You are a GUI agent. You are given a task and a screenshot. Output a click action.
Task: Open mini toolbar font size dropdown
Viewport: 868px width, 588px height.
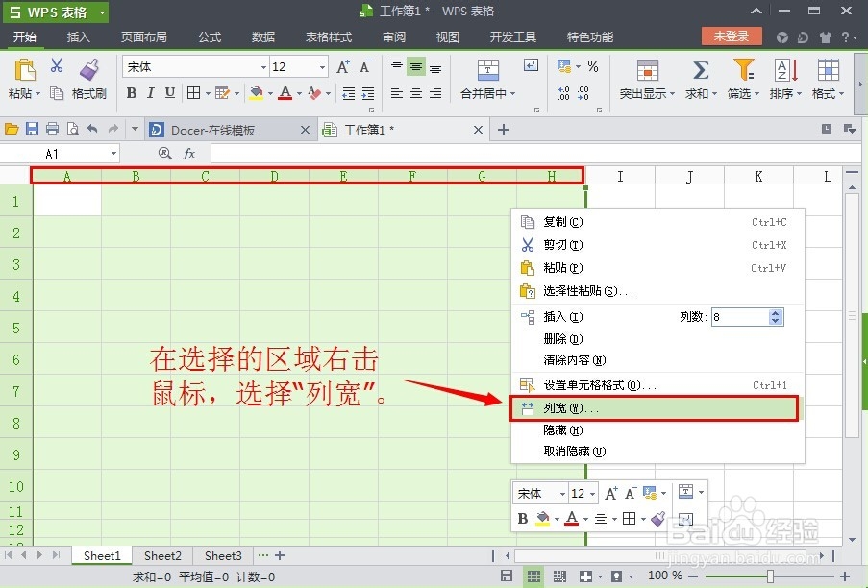[x=592, y=494]
